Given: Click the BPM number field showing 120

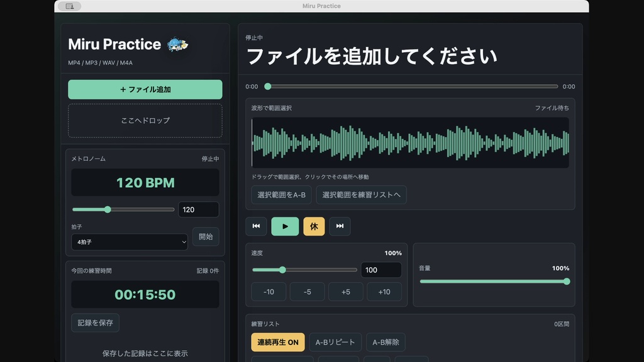Looking at the screenshot, I should pos(198,210).
